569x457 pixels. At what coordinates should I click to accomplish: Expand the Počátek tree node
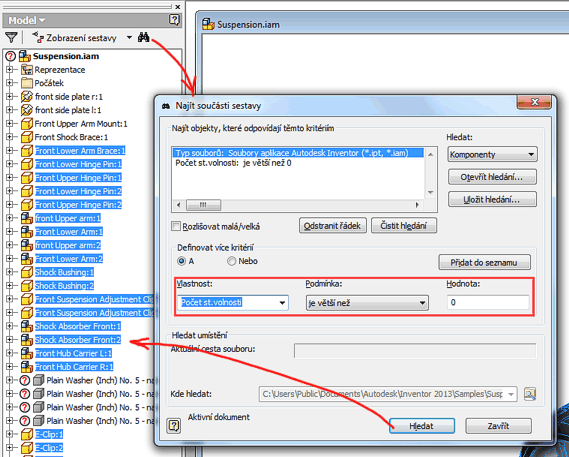(9, 83)
